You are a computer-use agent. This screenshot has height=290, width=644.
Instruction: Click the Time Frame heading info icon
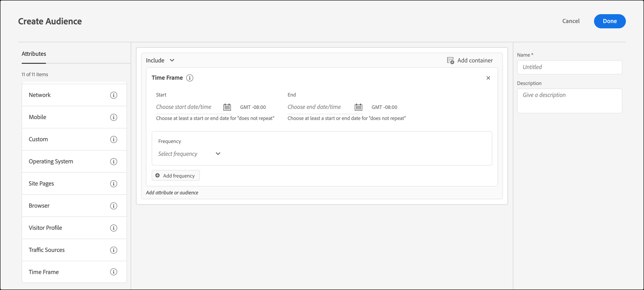click(190, 78)
